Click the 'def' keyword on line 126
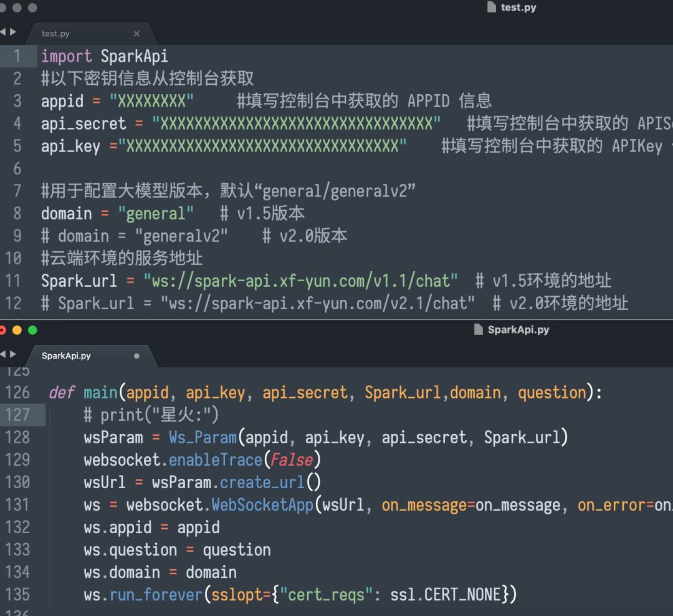 coord(62,393)
